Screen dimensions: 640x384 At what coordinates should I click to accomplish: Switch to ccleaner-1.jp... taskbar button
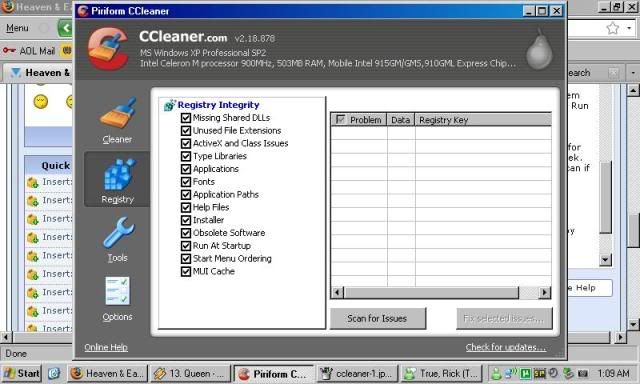tap(358, 373)
